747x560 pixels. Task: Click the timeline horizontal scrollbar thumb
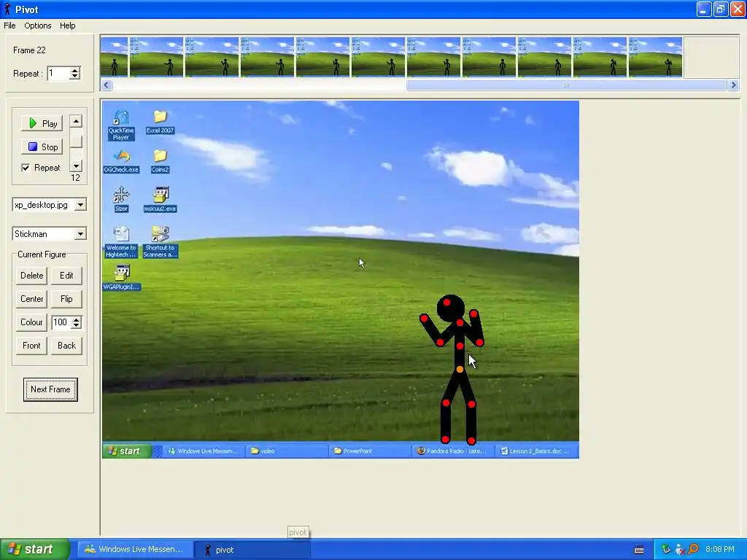(x=566, y=85)
